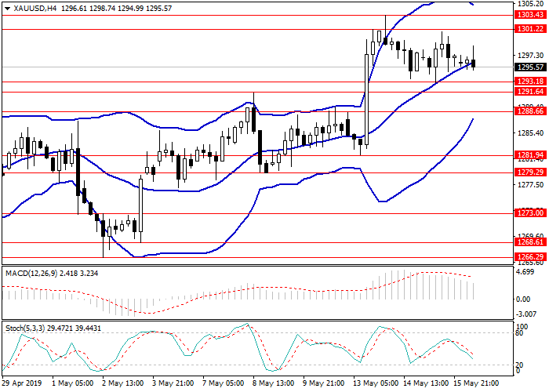This screenshot has width=549, height=392.
Task: Click the 1281.94 price level label
Action: pyautogui.click(x=531, y=154)
